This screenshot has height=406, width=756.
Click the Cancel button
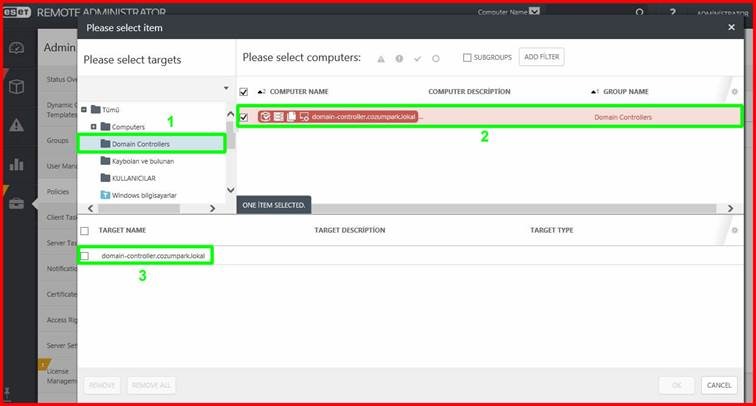click(719, 385)
